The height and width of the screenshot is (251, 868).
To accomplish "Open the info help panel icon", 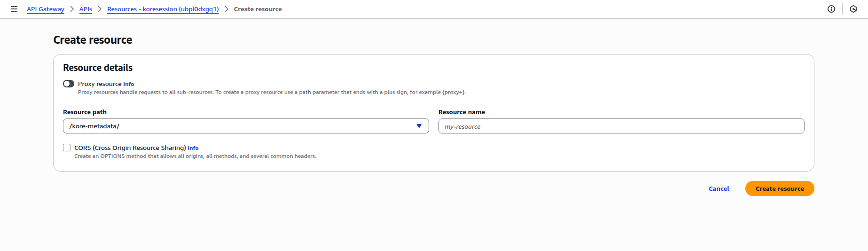I will [x=831, y=9].
